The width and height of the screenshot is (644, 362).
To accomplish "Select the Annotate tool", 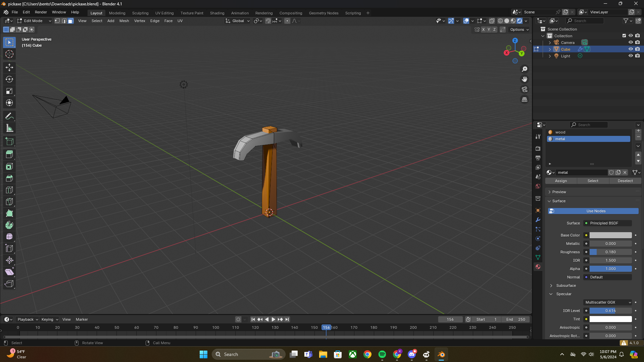I will [x=9, y=116].
